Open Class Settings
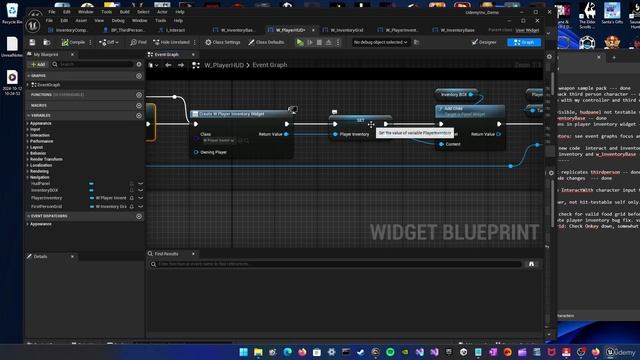The height and width of the screenshot is (360, 640). 222,42
